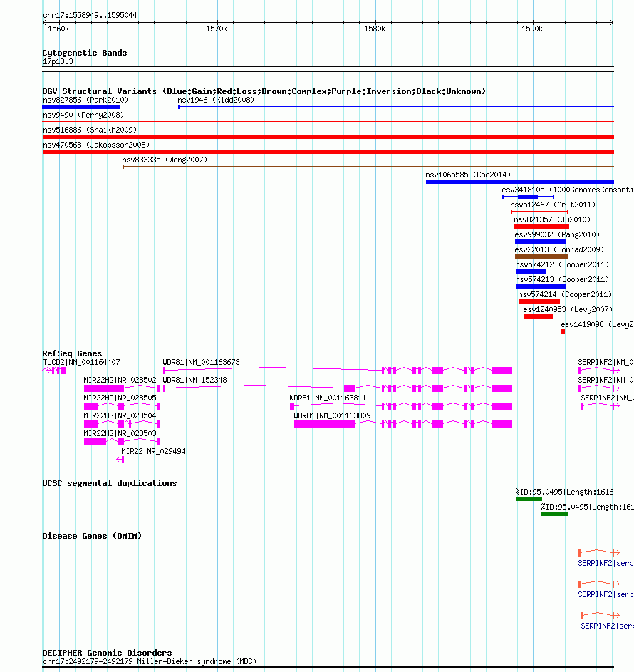Select the 1580k ruler position label
The image size is (634, 672).
[375, 29]
